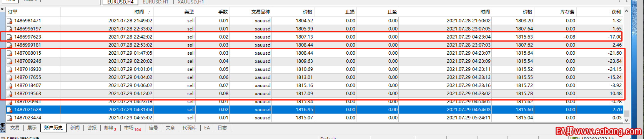This screenshot has width=644, height=139.
Task: Sort by the 订单 column header
Action: coord(13,12)
